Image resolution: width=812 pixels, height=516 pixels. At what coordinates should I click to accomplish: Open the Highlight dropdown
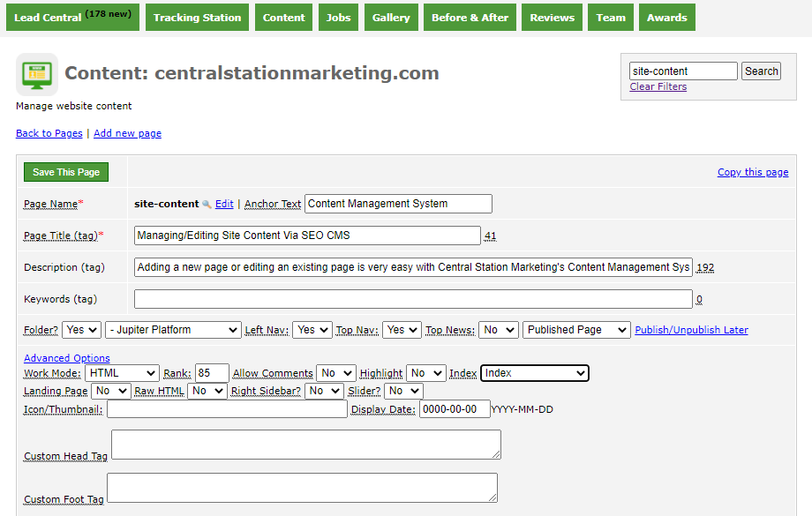click(425, 373)
